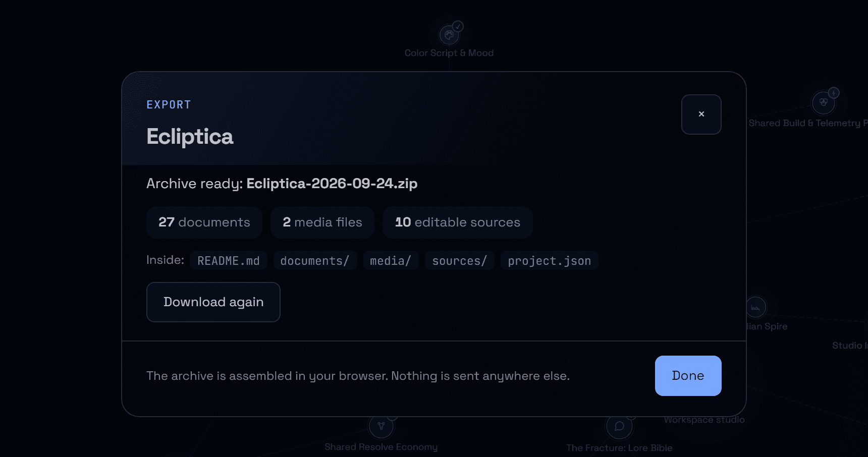Viewport: 868px width, 457px height.
Task: Click the sources/ chip
Action: [x=459, y=261]
